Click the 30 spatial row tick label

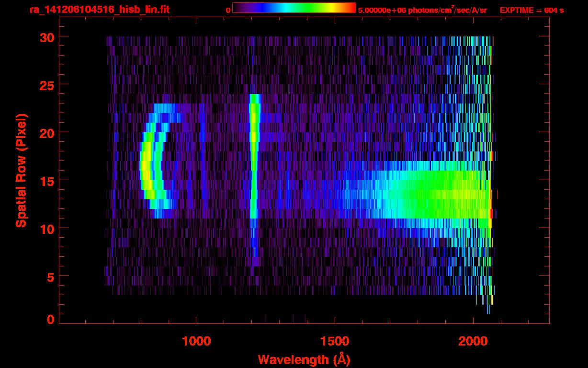46,37
